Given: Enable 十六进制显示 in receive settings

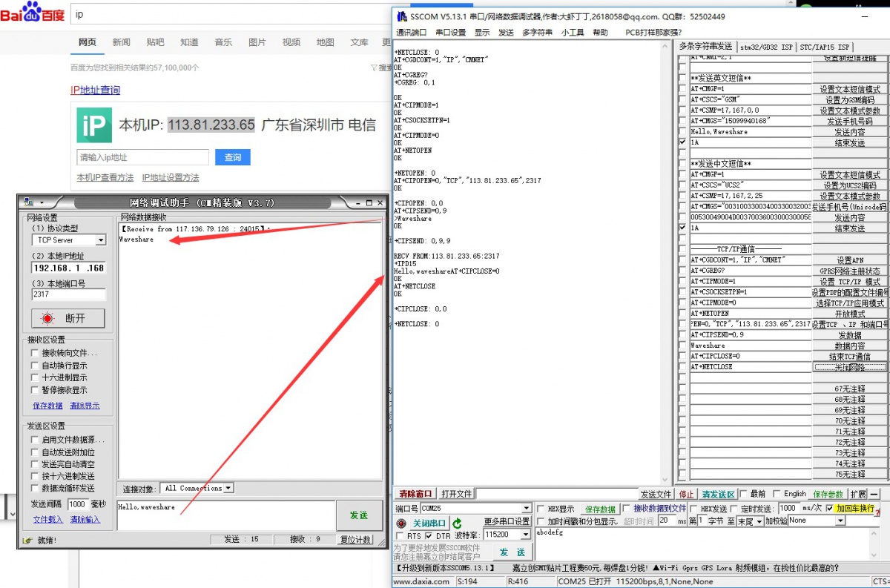Looking at the screenshot, I should click(34, 377).
